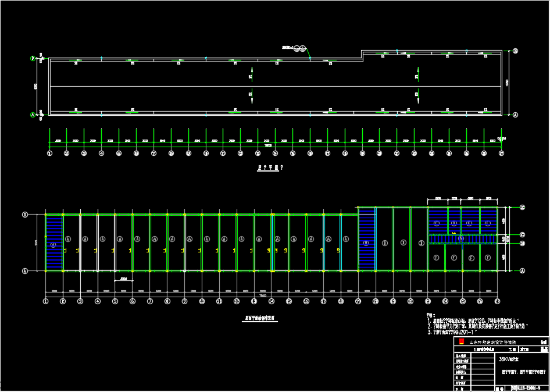Click note 3 referencing "99J201-1"
The height and width of the screenshot is (392, 550).
pyautogui.click(x=452, y=332)
